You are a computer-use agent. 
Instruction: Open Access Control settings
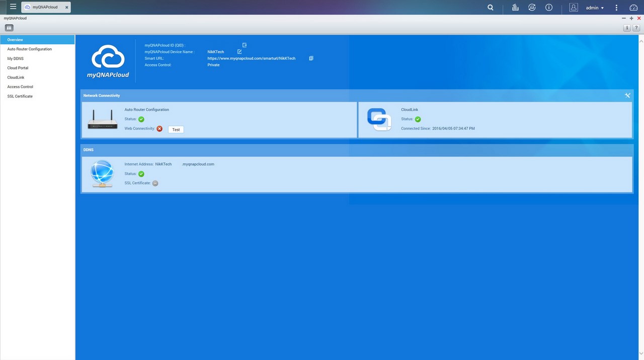click(37, 86)
